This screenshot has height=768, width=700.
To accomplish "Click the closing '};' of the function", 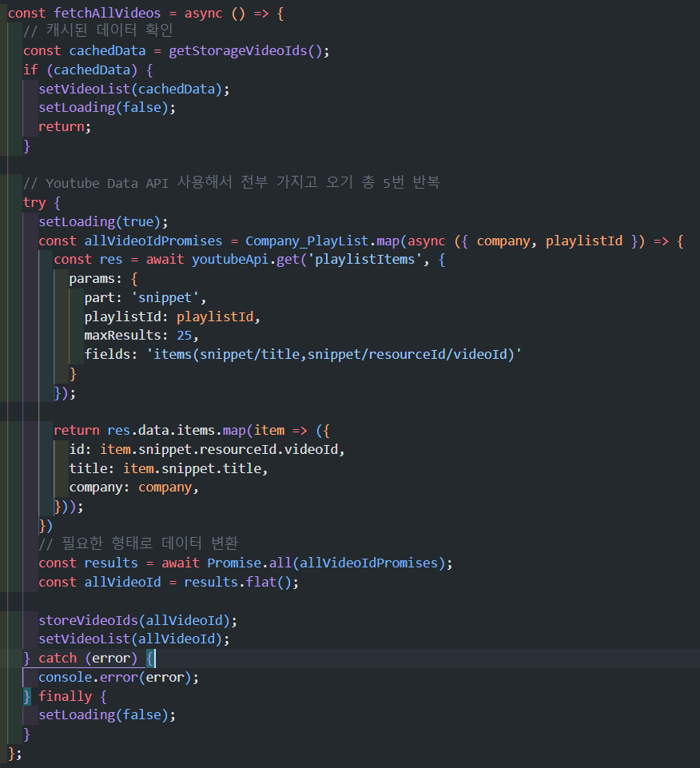I will click(x=14, y=754).
